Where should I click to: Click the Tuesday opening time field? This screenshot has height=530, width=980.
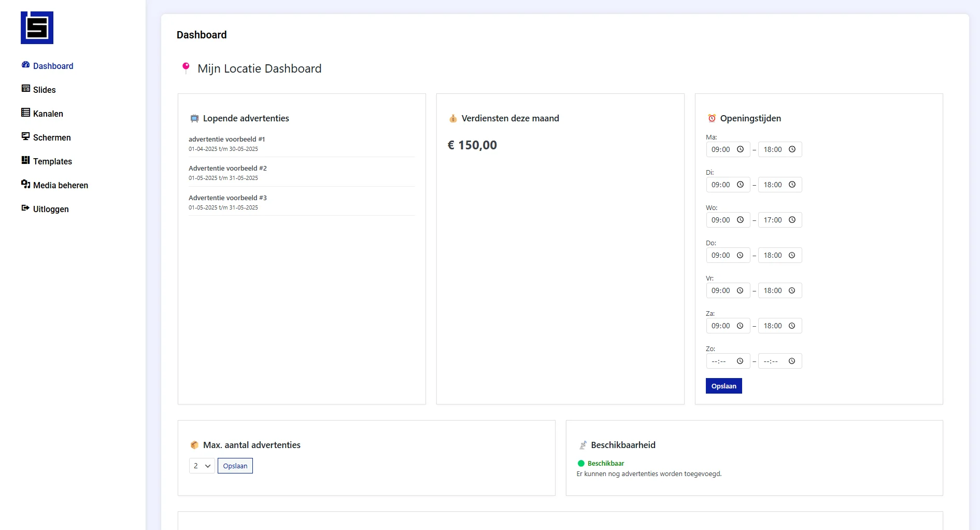tap(721, 185)
